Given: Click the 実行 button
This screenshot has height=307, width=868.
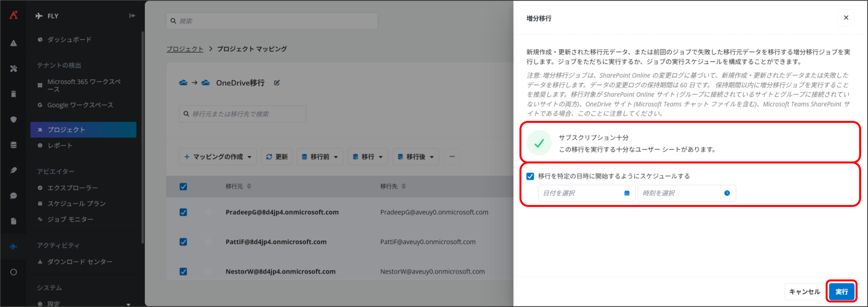Looking at the screenshot, I should (x=841, y=291).
